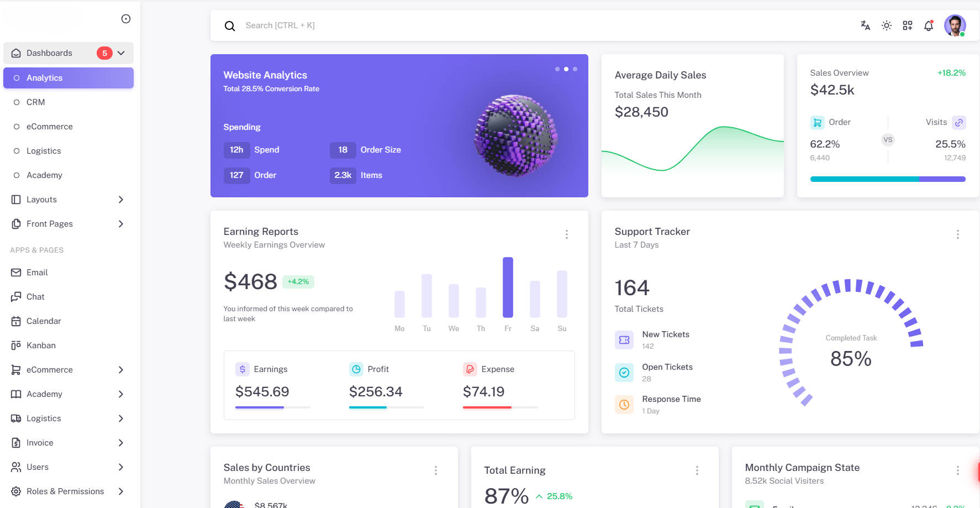Expand the Invoice sidebar section
The image size is (980, 508).
point(121,442)
